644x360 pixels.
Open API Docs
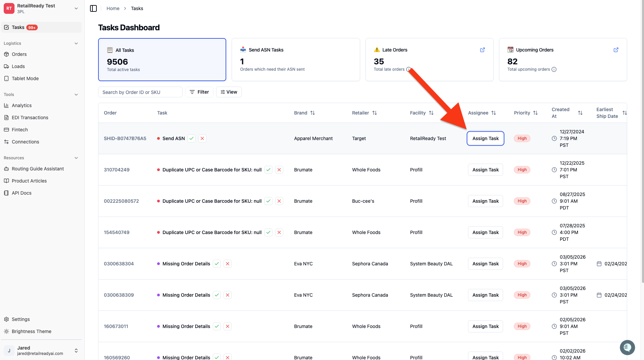click(41, 193)
